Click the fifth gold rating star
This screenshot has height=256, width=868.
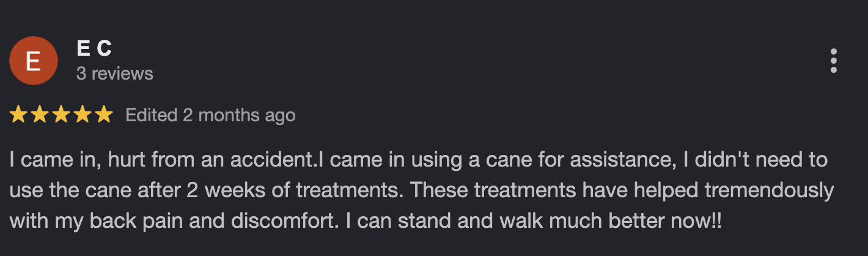104,115
